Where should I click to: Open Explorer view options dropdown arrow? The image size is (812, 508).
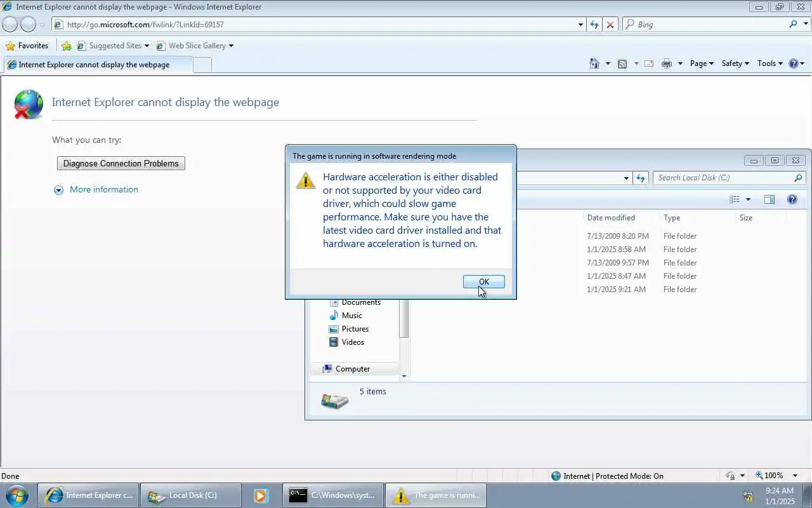(x=748, y=199)
